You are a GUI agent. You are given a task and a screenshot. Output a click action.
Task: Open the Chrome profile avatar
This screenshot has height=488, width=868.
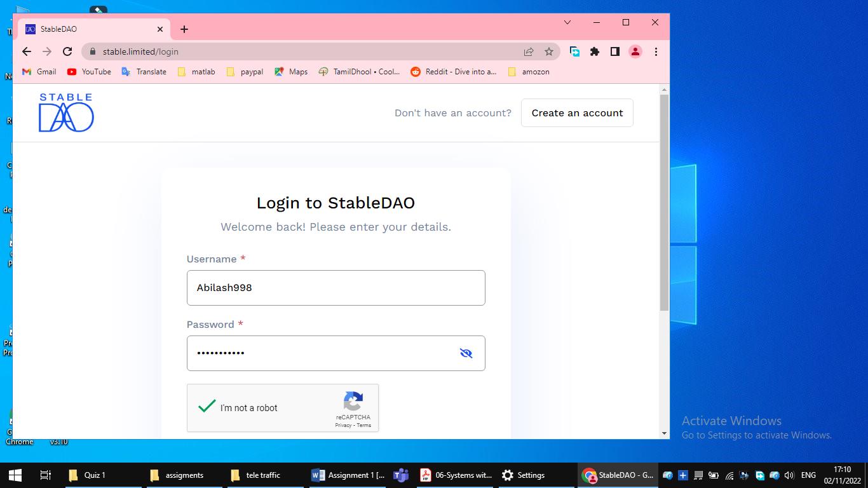[x=635, y=51]
